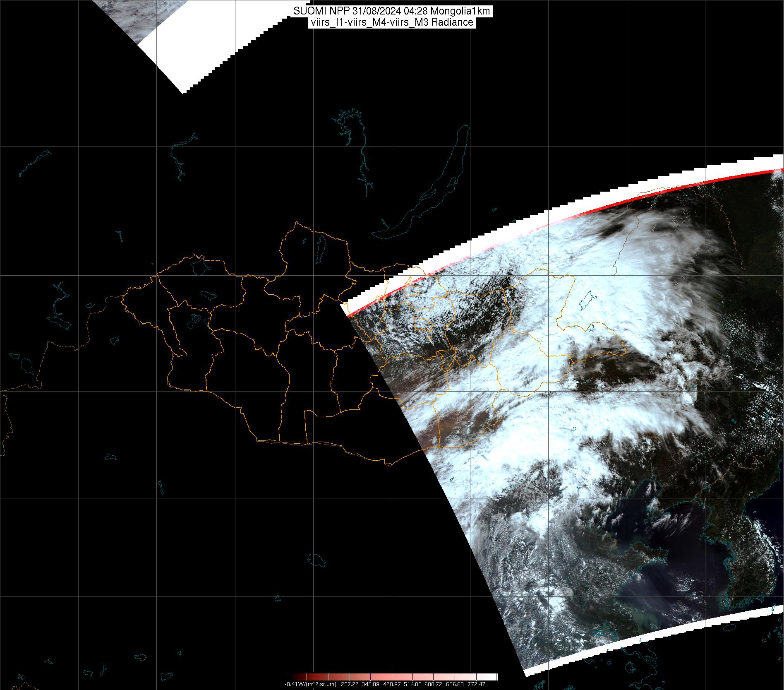Click the dark red end of the colorbar
The height and width of the screenshot is (690, 784).
click(x=290, y=677)
